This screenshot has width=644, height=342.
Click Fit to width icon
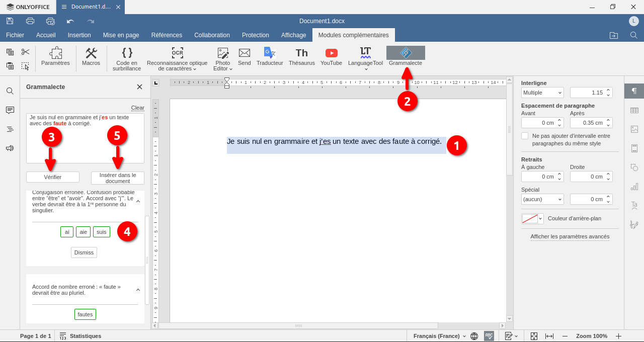tap(549, 336)
